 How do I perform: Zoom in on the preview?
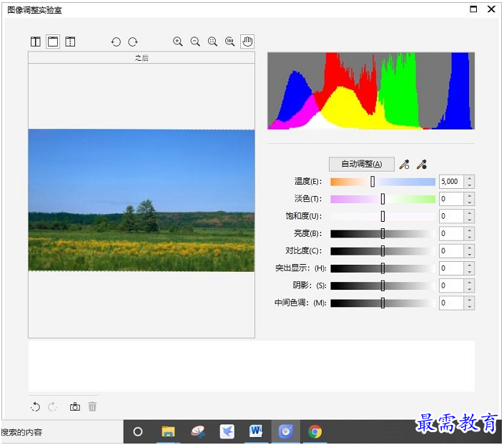[x=178, y=41]
